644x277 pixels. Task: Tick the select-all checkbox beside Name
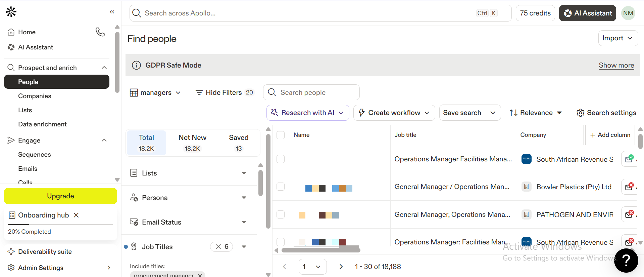281,135
